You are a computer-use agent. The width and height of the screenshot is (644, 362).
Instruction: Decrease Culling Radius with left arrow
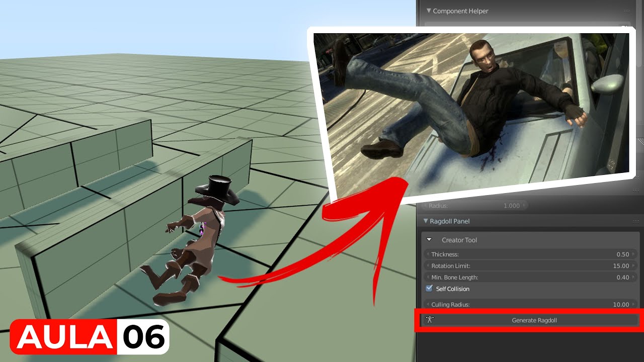(x=428, y=305)
